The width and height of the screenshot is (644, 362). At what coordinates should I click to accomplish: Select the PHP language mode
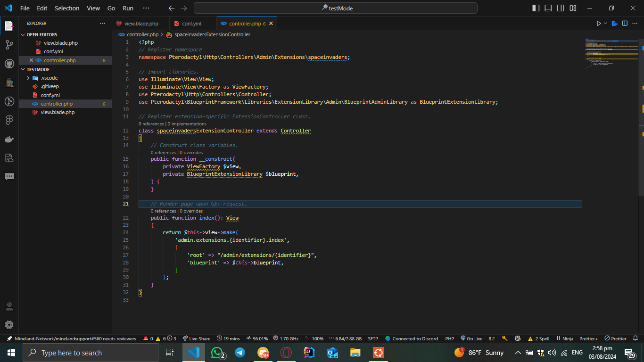coord(450,338)
